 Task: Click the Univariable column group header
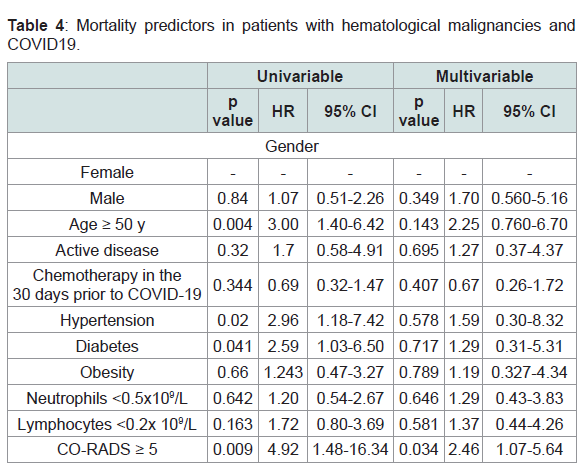pos(300,76)
